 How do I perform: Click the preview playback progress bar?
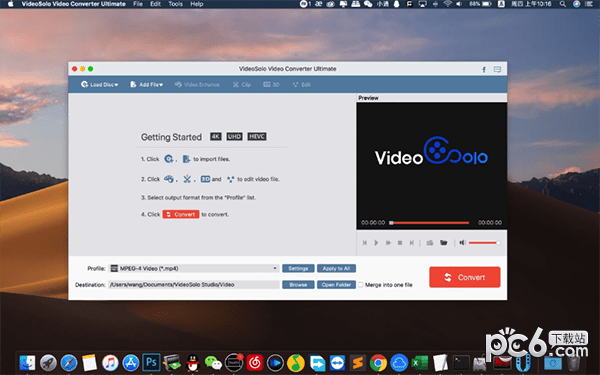[429, 222]
